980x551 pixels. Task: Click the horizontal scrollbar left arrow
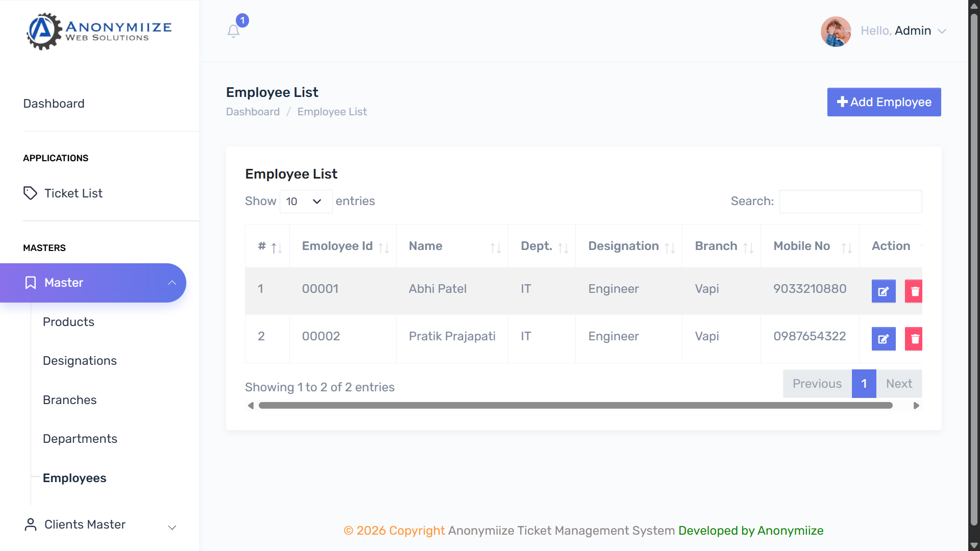[x=251, y=406]
